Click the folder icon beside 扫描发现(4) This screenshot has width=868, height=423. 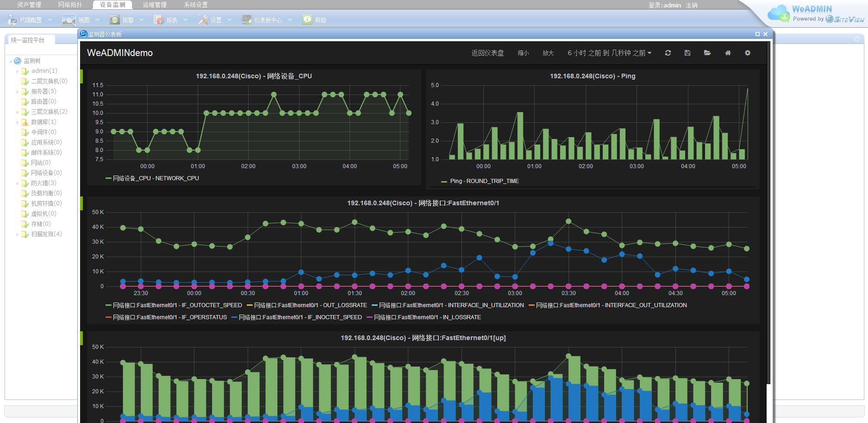point(25,234)
